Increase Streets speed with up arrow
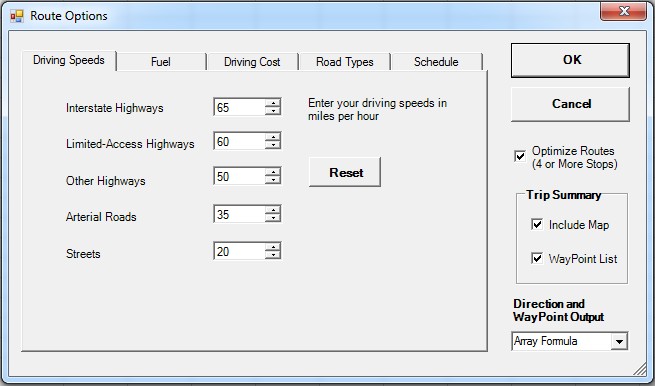This screenshot has height=386, width=655. point(273,247)
